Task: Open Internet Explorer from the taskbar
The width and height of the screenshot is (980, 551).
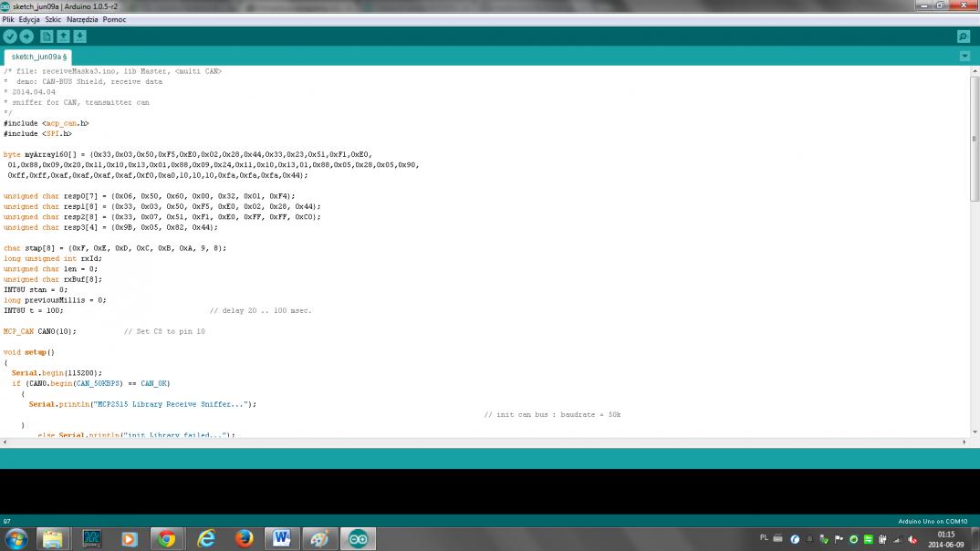Action: point(205,538)
